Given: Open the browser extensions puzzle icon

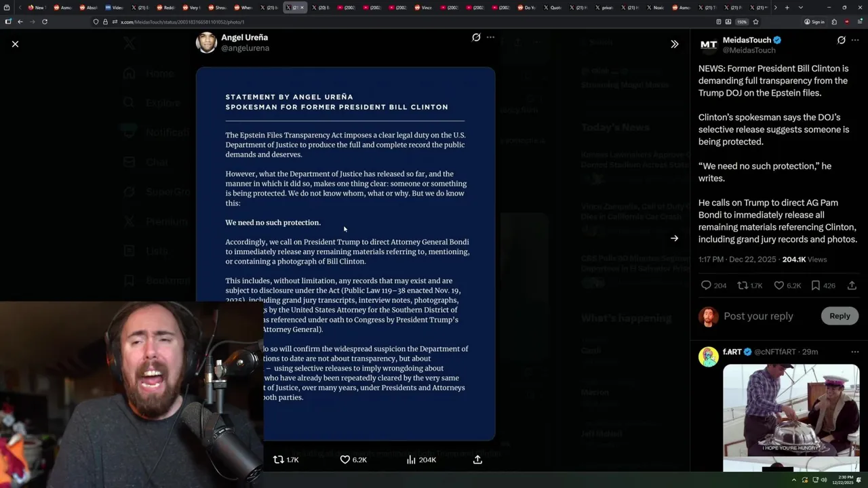Looking at the screenshot, I should point(834,22).
